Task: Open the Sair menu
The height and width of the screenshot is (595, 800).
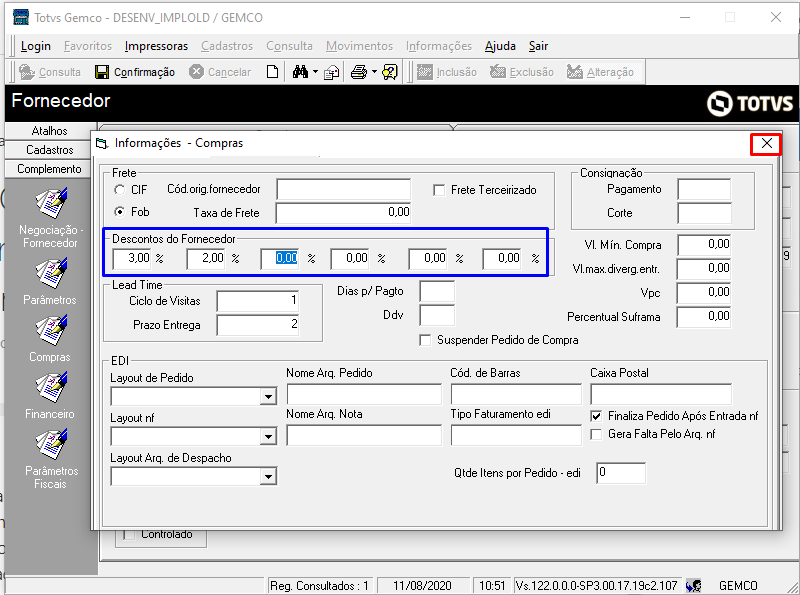Action: coord(538,46)
